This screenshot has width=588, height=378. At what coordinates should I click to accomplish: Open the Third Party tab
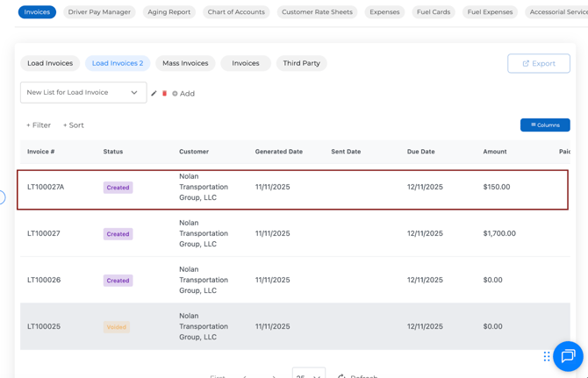click(301, 63)
